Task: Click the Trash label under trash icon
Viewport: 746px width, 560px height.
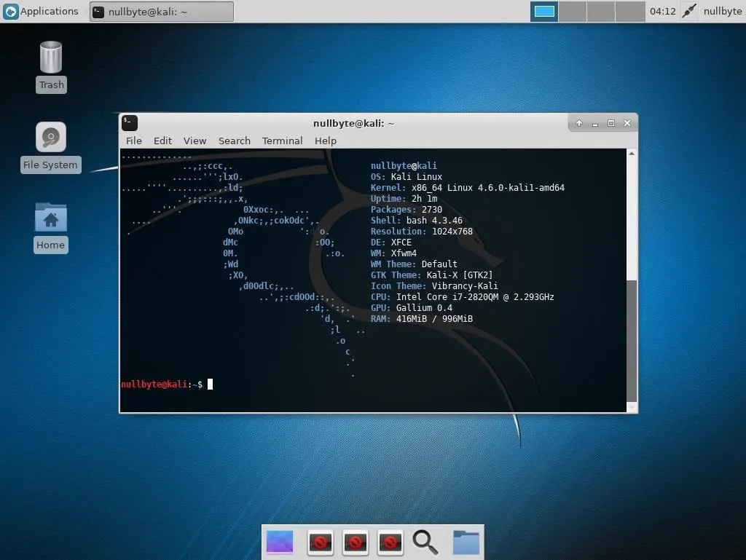Action: click(x=52, y=84)
